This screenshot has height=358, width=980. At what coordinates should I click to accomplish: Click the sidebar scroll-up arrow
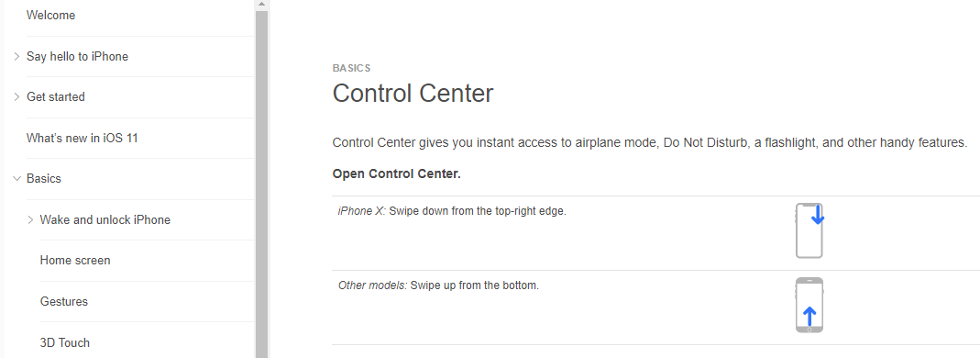coord(261,4)
